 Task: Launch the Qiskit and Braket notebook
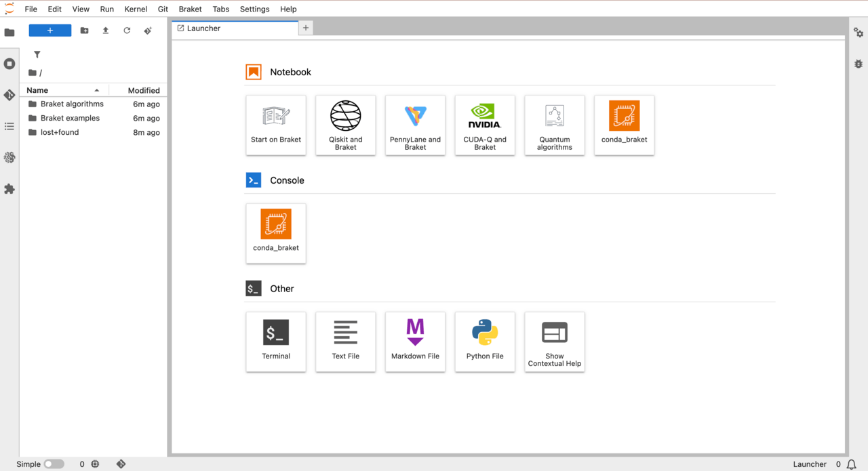[345, 125]
